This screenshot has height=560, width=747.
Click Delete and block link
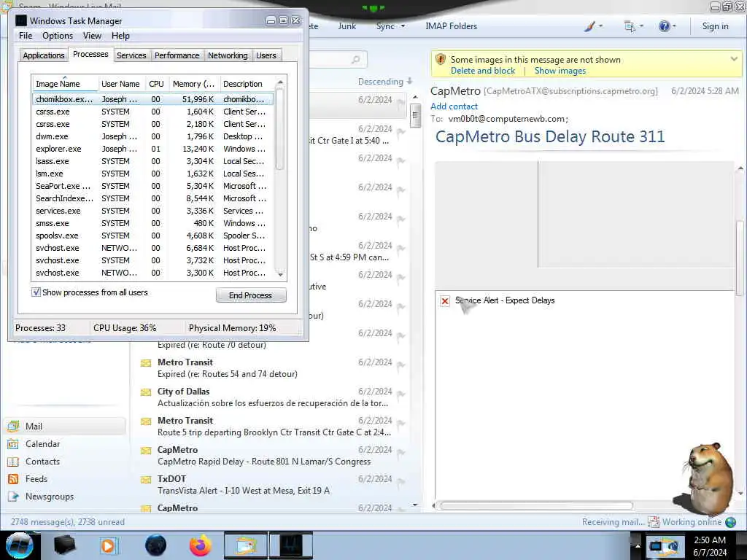[483, 71]
